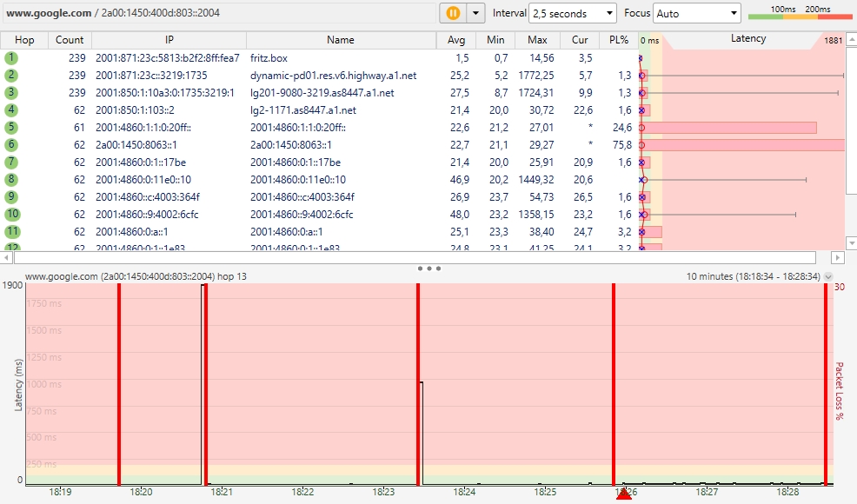The height and width of the screenshot is (504, 857).
Task: Click the timeline graph title www.google.com hop 13
Action: 136,276
